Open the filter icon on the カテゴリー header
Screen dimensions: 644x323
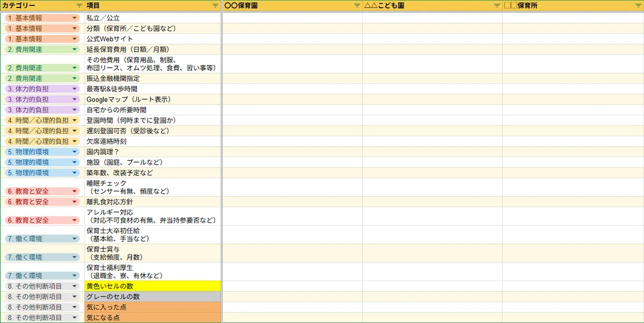coord(79,5)
